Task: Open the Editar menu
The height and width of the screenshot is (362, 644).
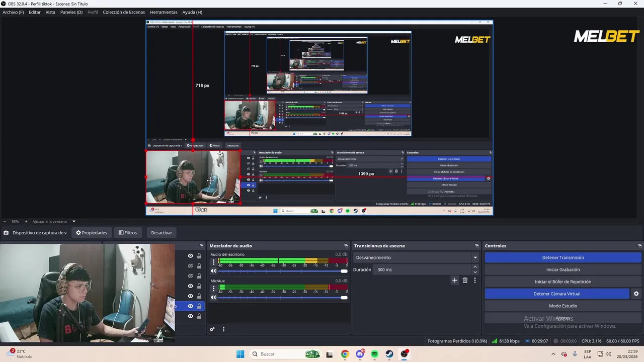Action: click(x=35, y=12)
